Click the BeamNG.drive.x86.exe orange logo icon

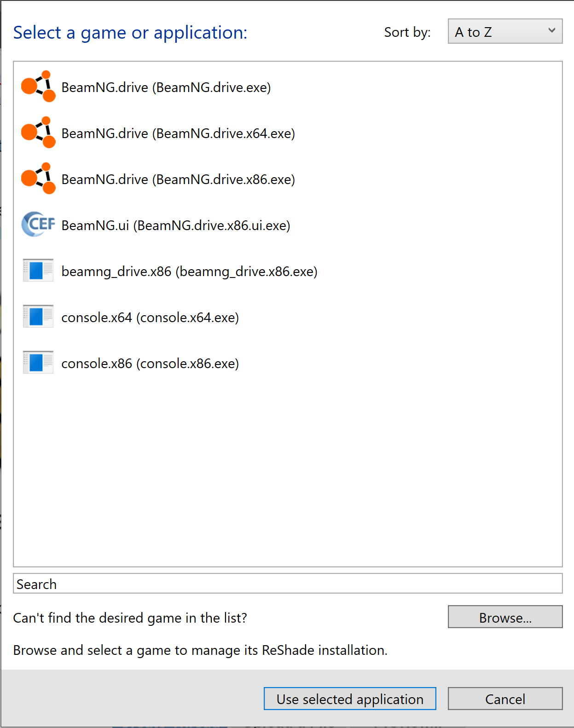[38, 179]
